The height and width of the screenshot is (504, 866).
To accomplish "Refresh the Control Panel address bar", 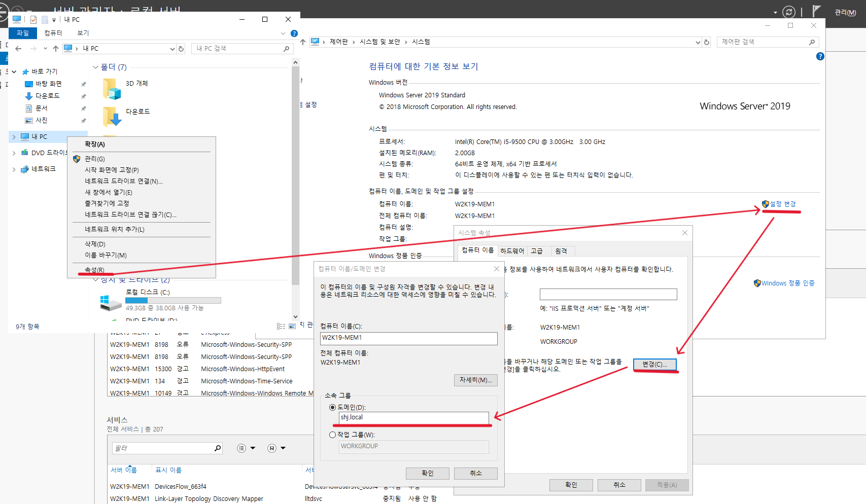I will [707, 42].
